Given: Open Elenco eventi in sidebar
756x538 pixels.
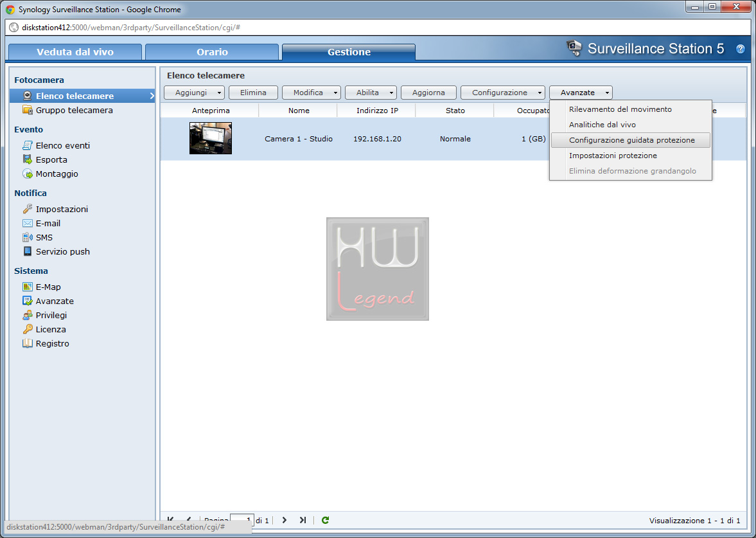Looking at the screenshot, I should [x=63, y=145].
